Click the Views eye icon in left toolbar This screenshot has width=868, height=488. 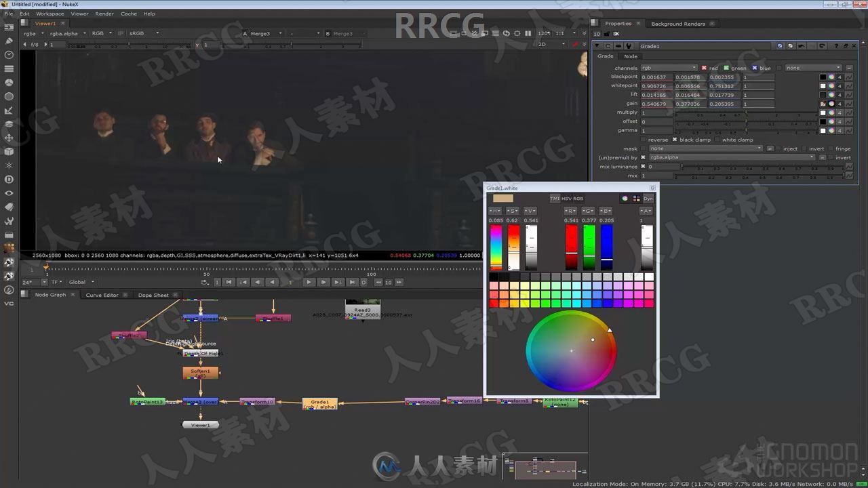click(9, 193)
